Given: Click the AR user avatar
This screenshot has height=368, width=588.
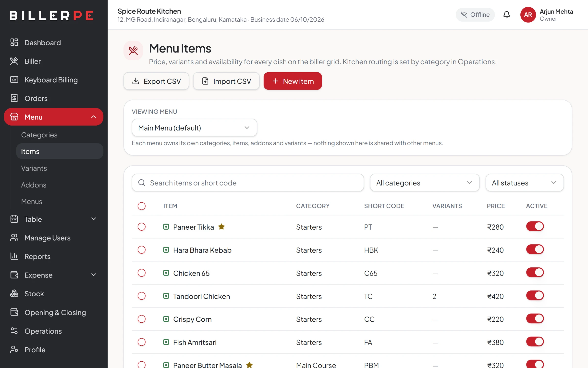Looking at the screenshot, I should click(528, 15).
